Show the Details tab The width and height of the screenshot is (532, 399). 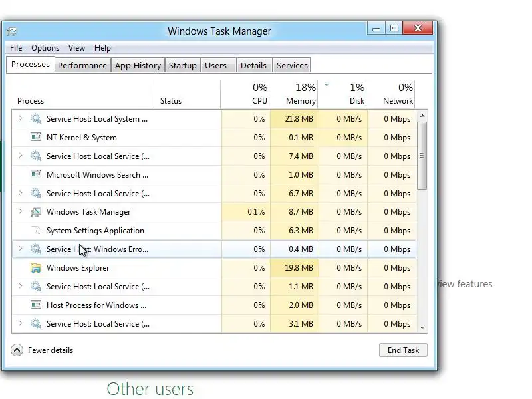[253, 65]
